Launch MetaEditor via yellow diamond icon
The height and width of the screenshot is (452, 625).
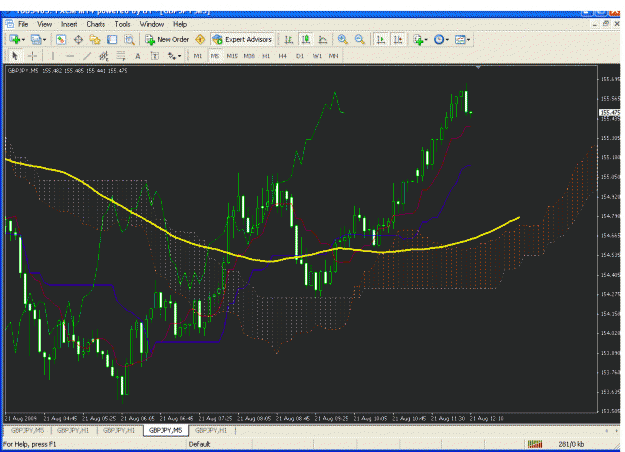click(x=200, y=39)
